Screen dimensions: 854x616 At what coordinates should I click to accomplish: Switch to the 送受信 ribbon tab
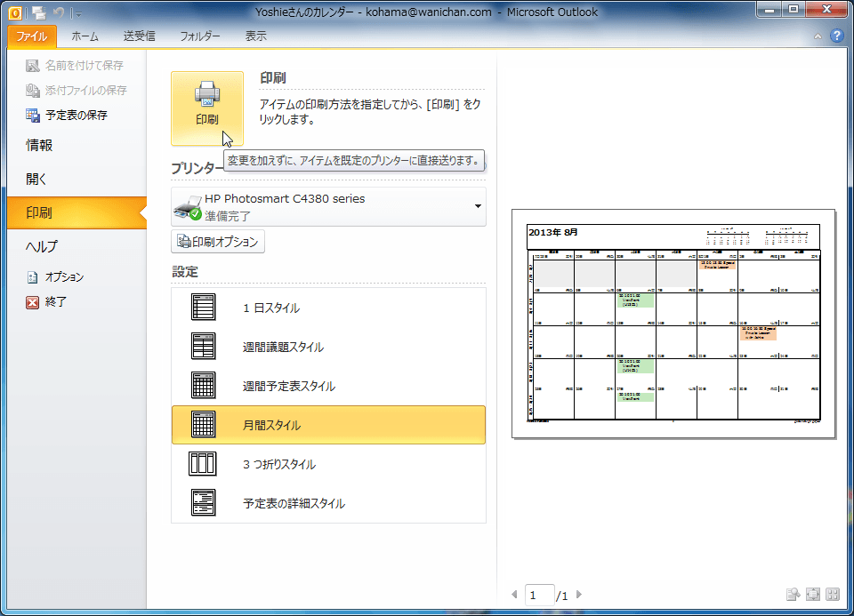click(140, 36)
